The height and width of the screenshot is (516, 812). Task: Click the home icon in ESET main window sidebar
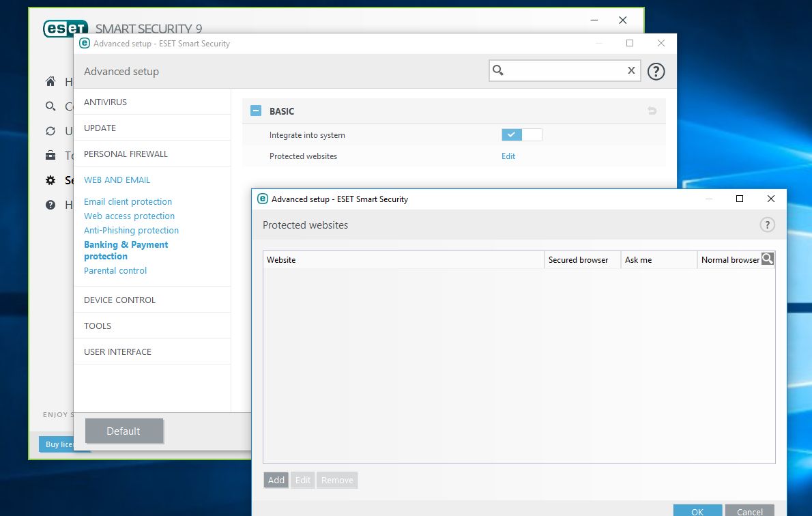(x=50, y=81)
